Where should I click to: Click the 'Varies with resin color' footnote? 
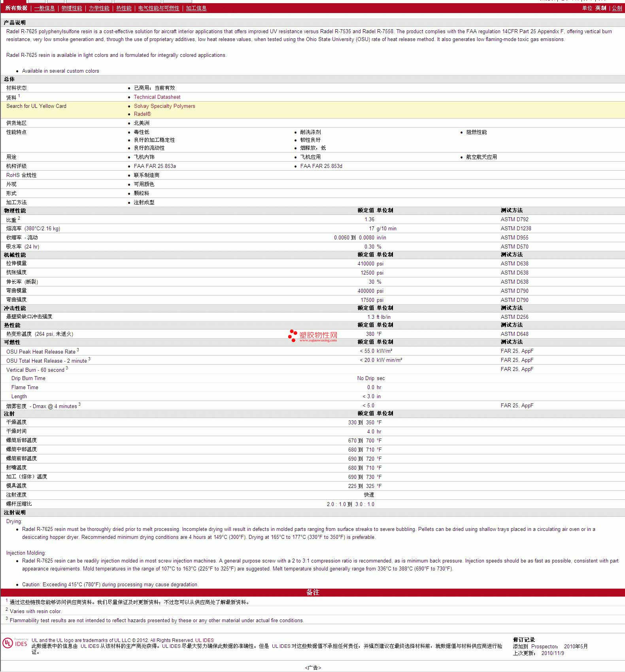[x=36, y=611]
